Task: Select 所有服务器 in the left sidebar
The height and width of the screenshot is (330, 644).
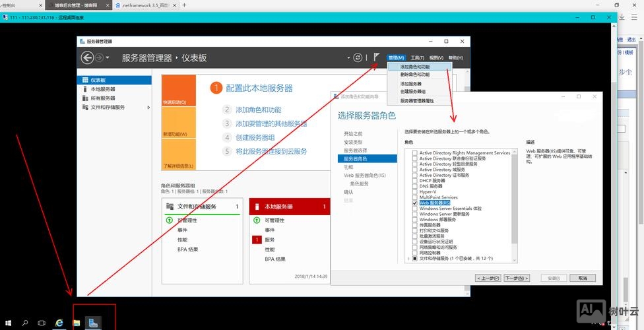Action: [114, 98]
